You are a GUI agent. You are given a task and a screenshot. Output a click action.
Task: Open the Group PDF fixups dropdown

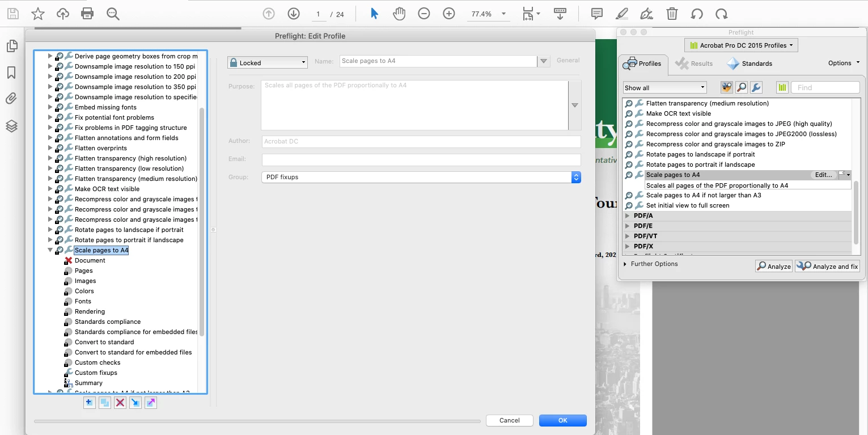[421, 177]
